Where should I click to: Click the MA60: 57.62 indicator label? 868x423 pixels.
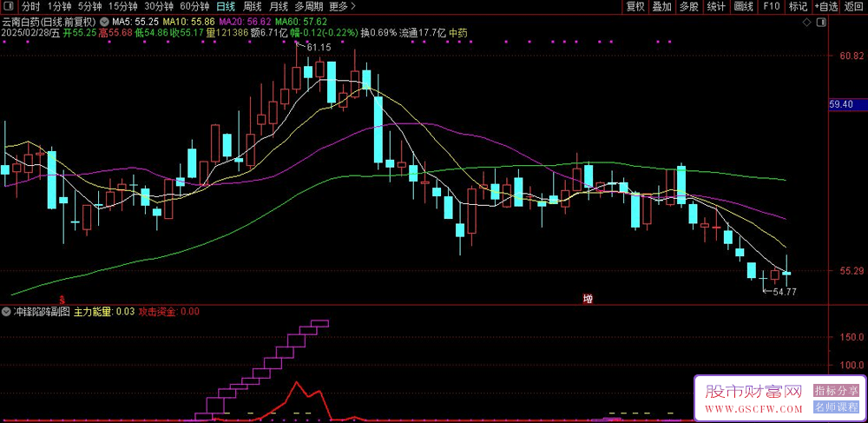[x=301, y=22]
